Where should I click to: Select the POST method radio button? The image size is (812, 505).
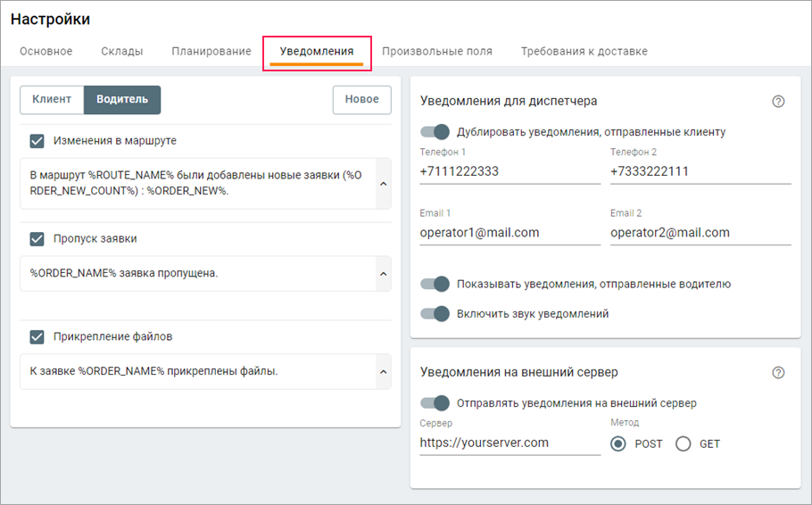pyautogui.click(x=617, y=444)
